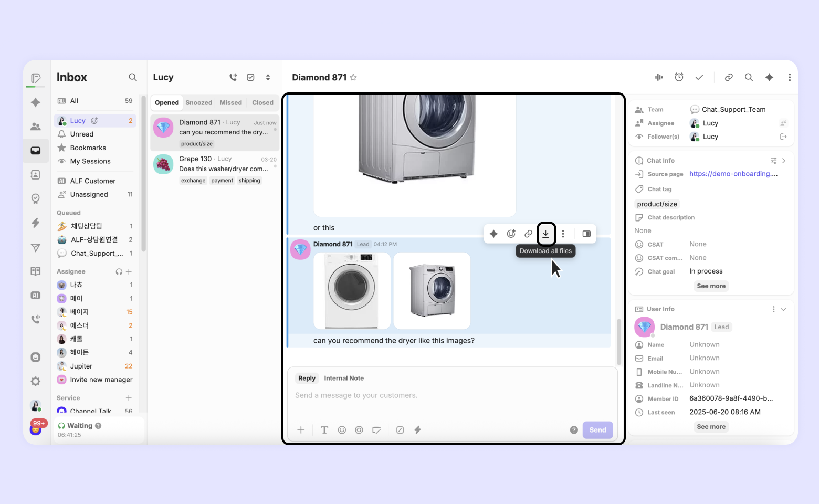819x504 pixels.
Task: Click the lightning icon in reply toolbar
Action: click(x=417, y=430)
